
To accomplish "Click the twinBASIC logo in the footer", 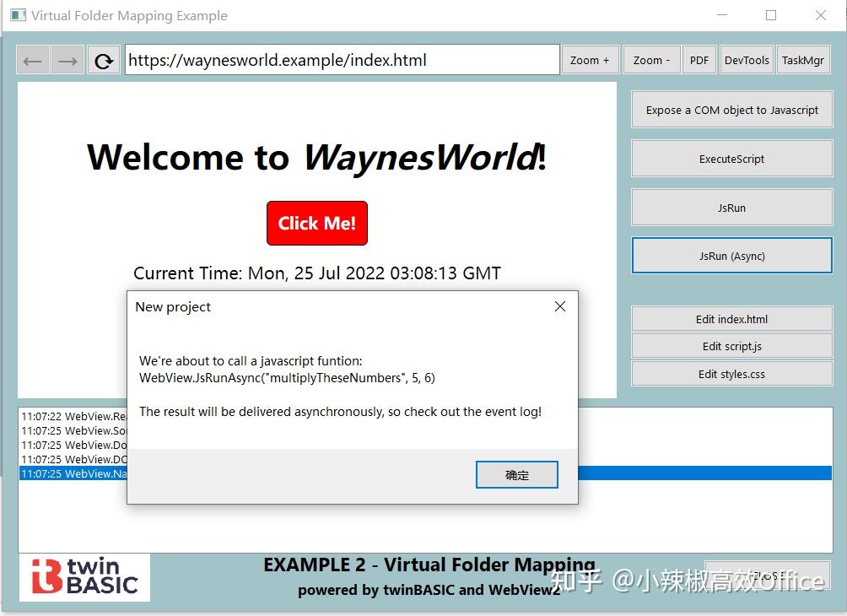I will pos(84,577).
